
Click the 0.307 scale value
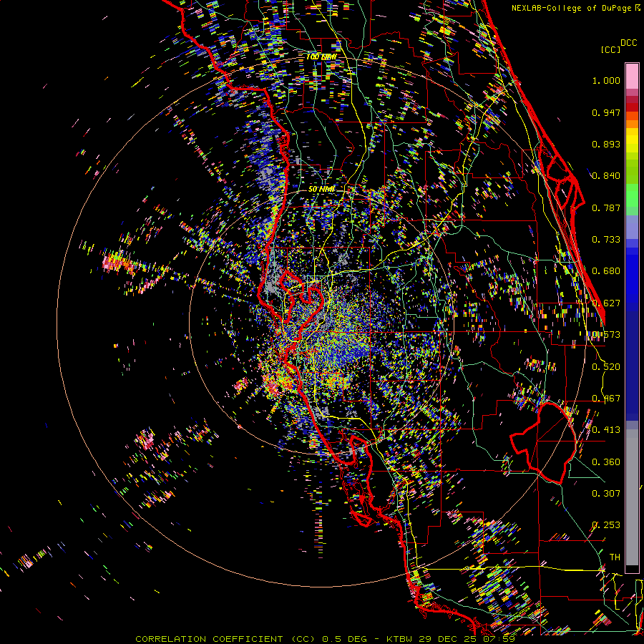pyautogui.click(x=606, y=494)
